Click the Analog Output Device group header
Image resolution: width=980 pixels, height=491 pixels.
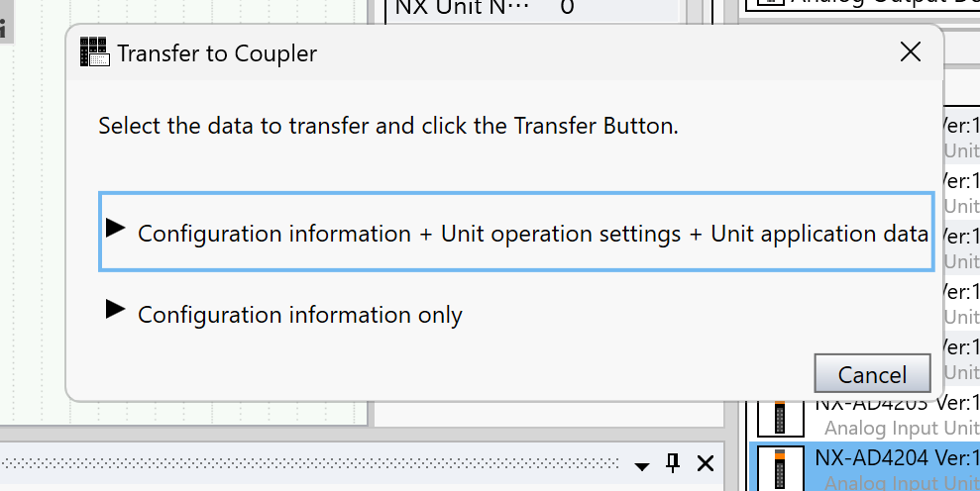click(882, 3)
